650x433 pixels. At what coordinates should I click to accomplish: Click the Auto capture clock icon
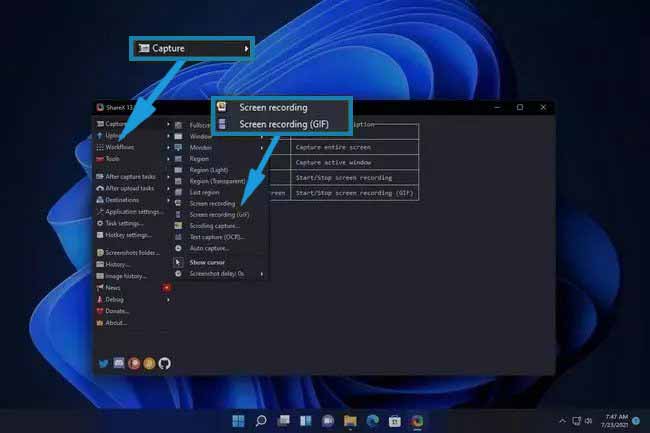pos(179,248)
